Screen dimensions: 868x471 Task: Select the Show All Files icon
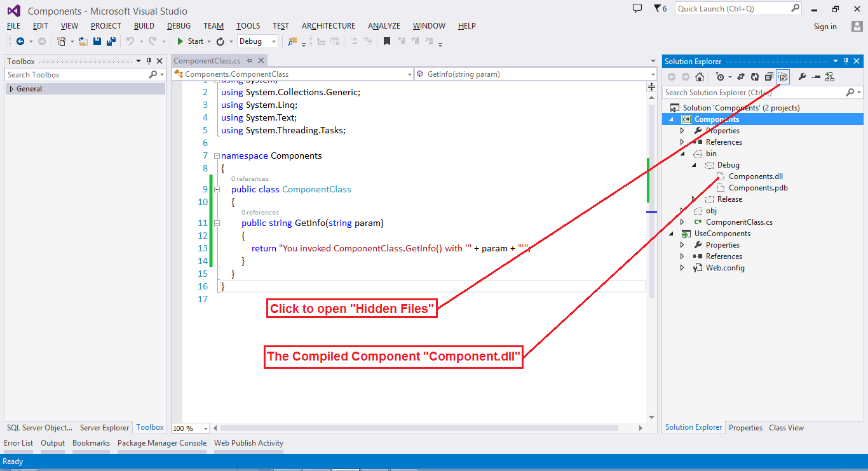tap(783, 76)
